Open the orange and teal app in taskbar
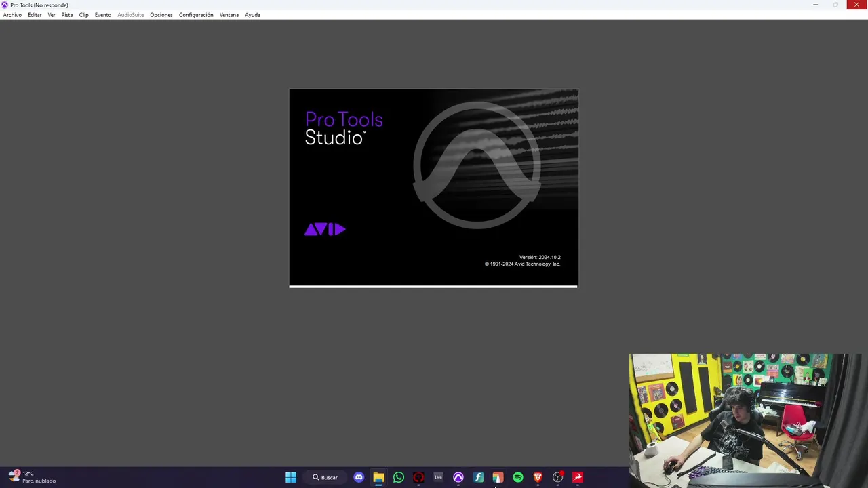868x488 pixels. [x=498, y=477]
